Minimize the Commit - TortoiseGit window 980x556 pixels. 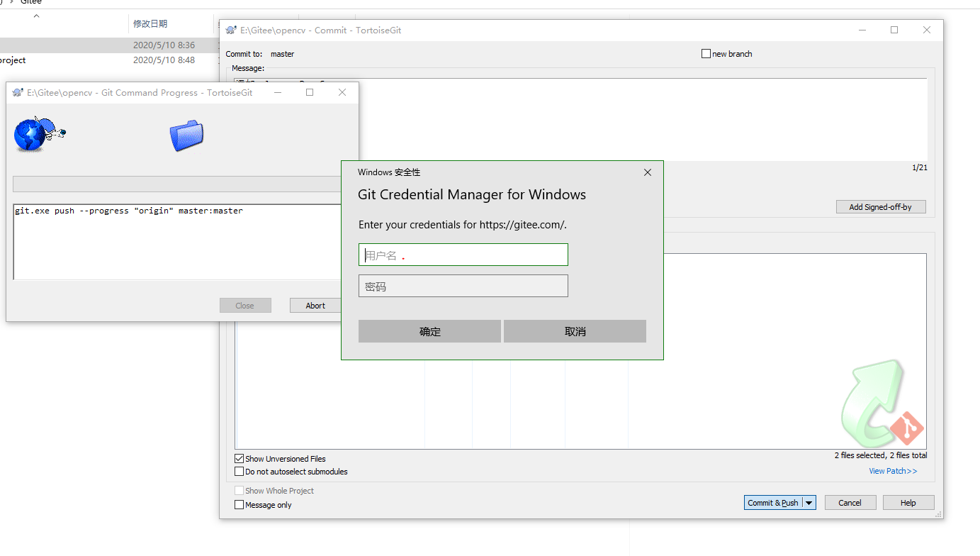coord(862,30)
